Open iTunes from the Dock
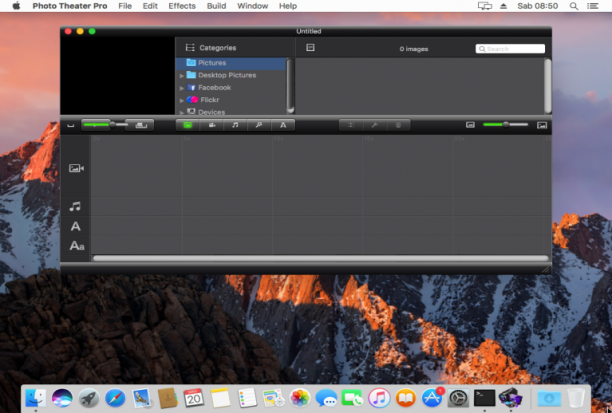The image size is (612, 413). click(379, 398)
